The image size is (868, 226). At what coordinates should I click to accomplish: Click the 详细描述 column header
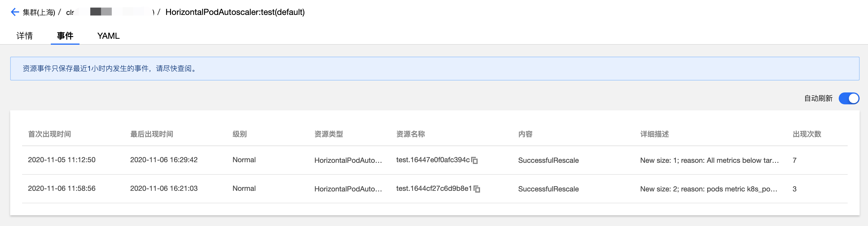(654, 134)
